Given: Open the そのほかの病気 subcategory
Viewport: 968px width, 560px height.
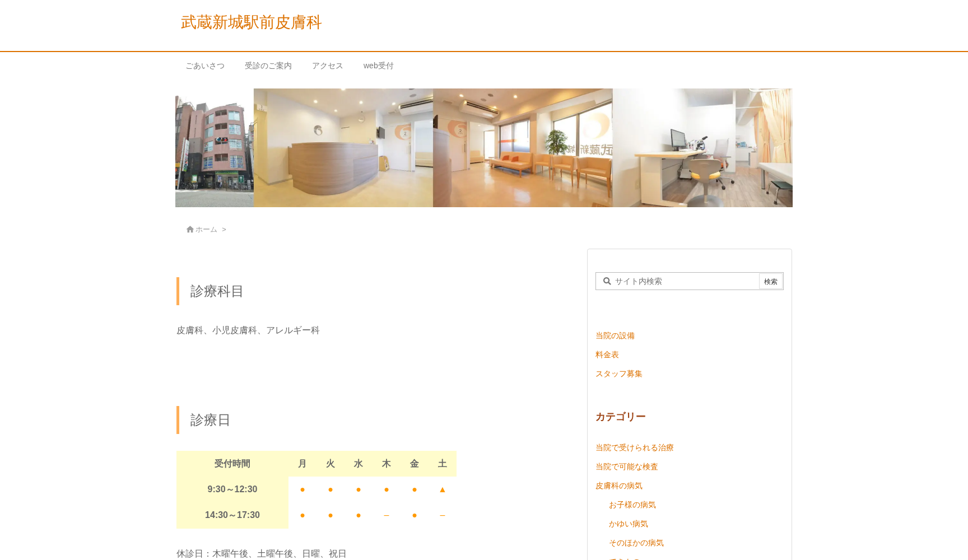Looking at the screenshot, I should (x=636, y=543).
